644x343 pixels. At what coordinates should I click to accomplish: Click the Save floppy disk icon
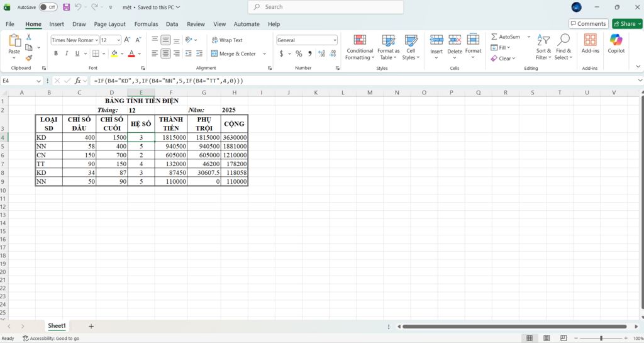[66, 7]
